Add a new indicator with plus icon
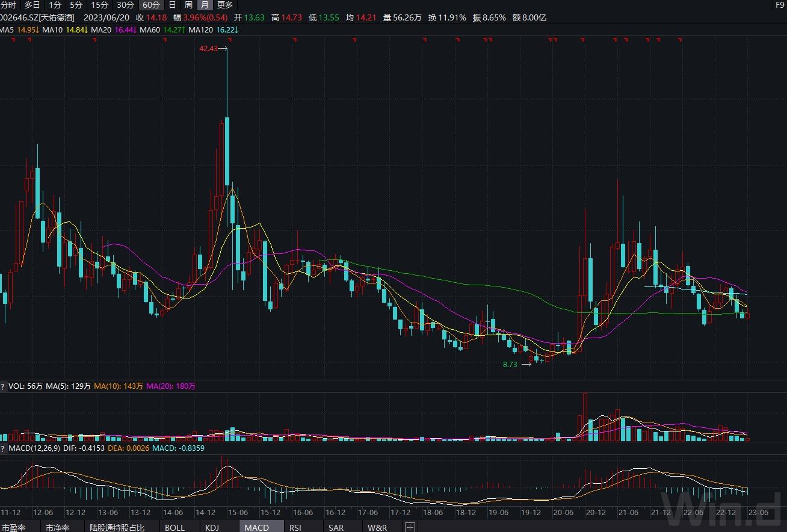 [410, 527]
